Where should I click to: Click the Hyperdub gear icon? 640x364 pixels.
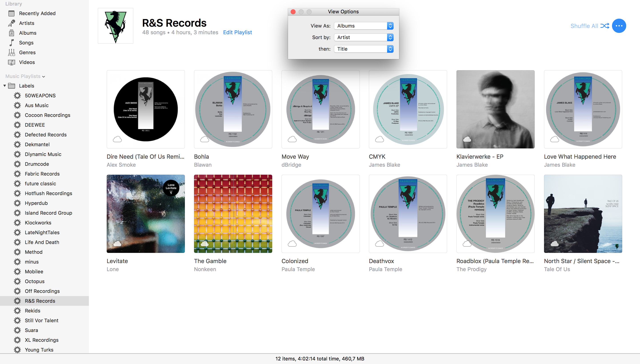[x=17, y=203]
